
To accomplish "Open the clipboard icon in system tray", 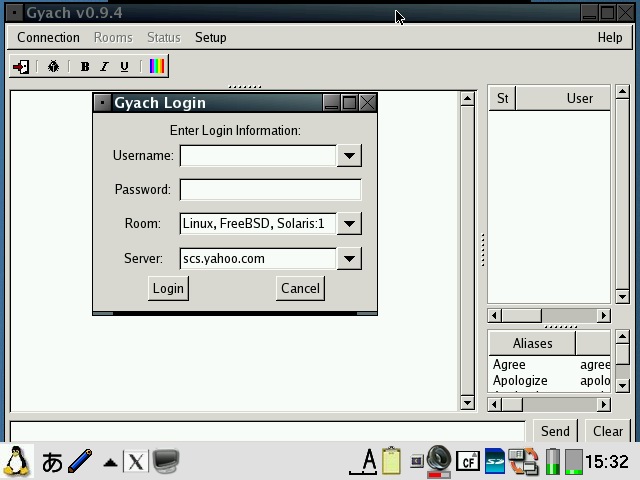I will (x=391, y=461).
